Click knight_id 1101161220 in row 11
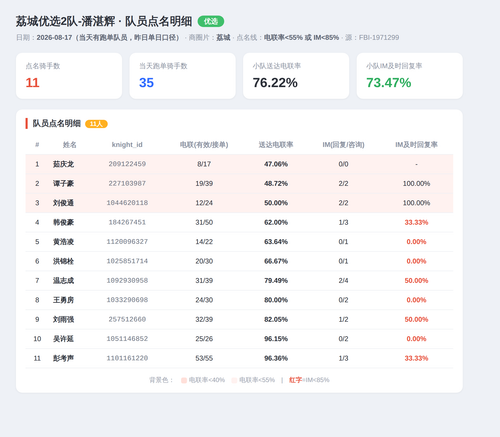 click(x=127, y=358)
